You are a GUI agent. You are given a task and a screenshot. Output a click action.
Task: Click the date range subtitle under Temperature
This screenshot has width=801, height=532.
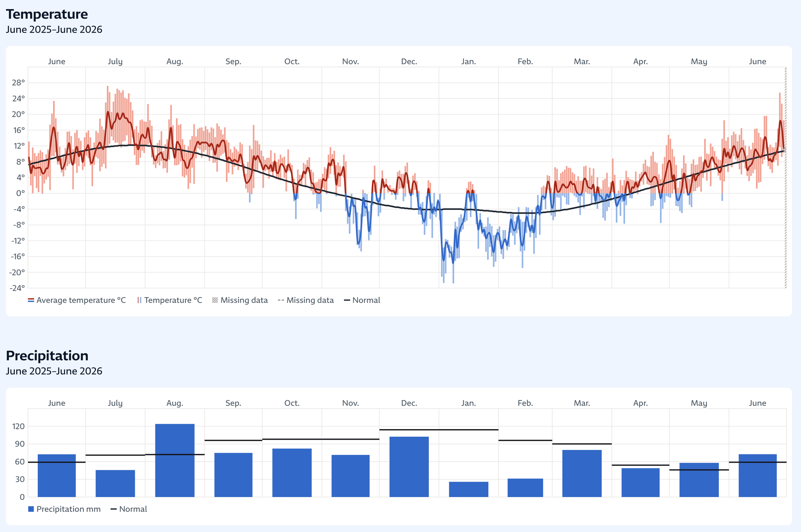click(x=54, y=29)
